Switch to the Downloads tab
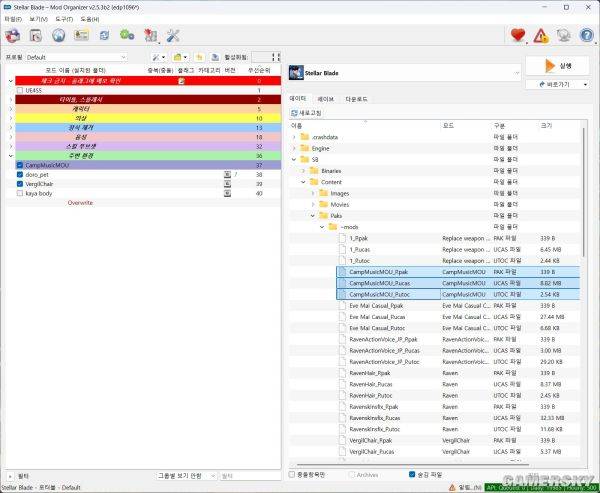Screen dimensions: 600x493 pyautogui.click(x=356, y=99)
